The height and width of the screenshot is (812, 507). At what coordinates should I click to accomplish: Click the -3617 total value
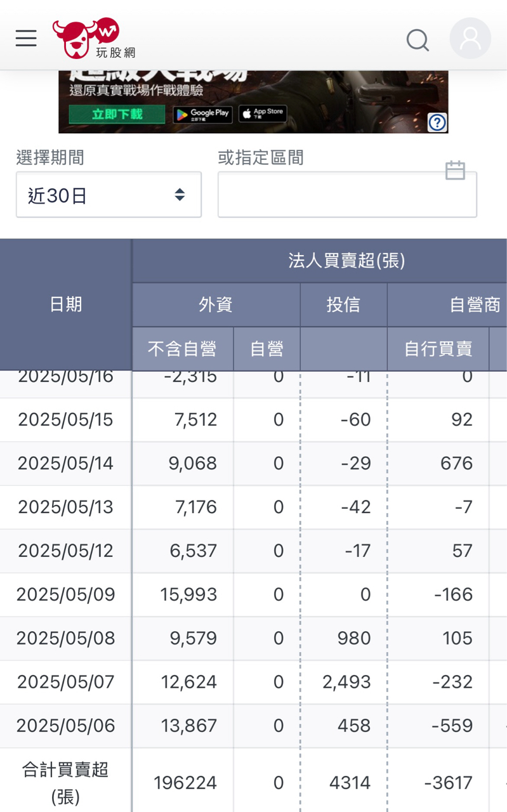click(x=449, y=783)
